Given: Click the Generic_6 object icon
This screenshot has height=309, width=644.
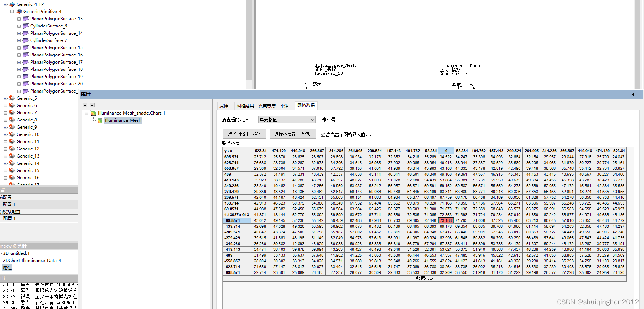Looking at the screenshot, I should (x=12, y=105).
